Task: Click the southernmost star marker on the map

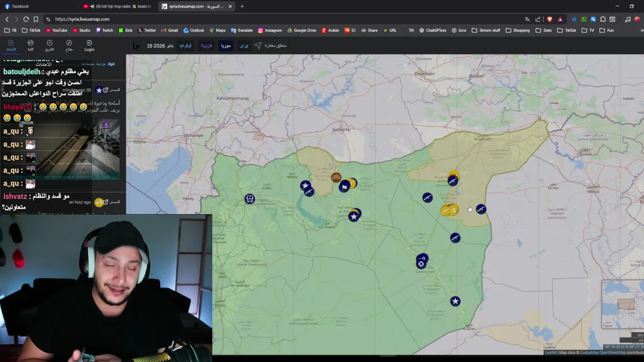Action: [x=455, y=301]
